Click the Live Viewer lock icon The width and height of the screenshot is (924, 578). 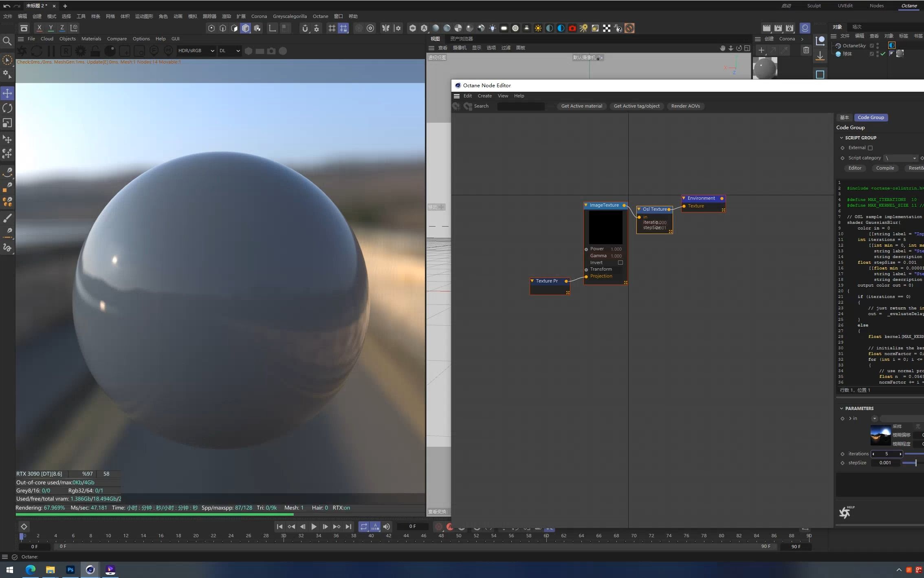coord(95,51)
